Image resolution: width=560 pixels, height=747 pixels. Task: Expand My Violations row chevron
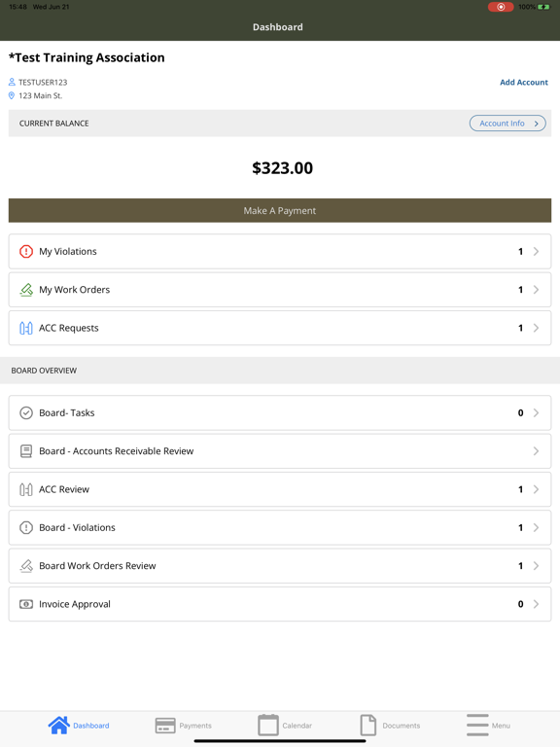[x=537, y=251]
